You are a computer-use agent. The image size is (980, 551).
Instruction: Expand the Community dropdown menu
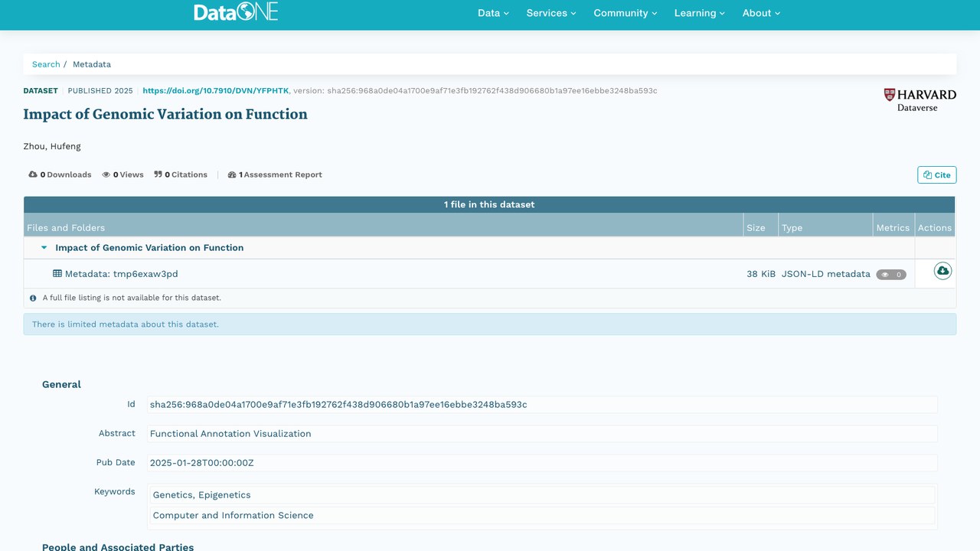click(x=626, y=13)
